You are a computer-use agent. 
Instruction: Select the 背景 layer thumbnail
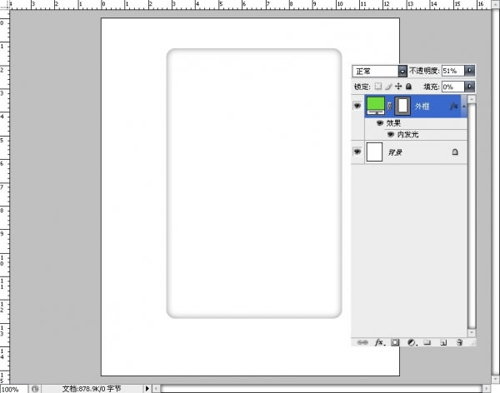pos(374,152)
